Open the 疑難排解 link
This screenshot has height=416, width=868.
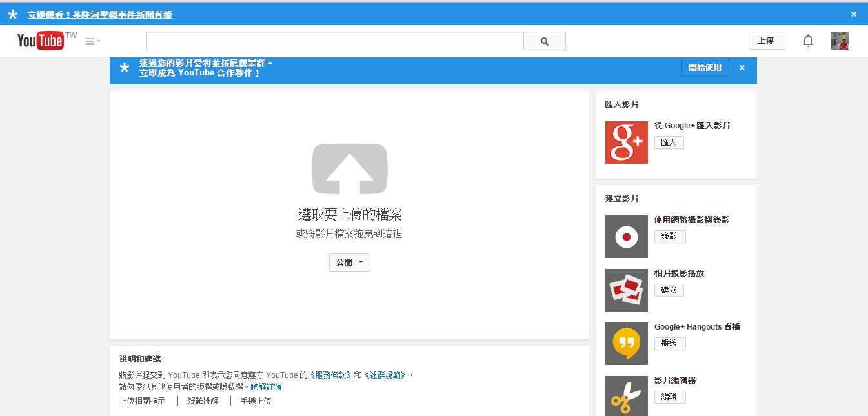(203, 401)
